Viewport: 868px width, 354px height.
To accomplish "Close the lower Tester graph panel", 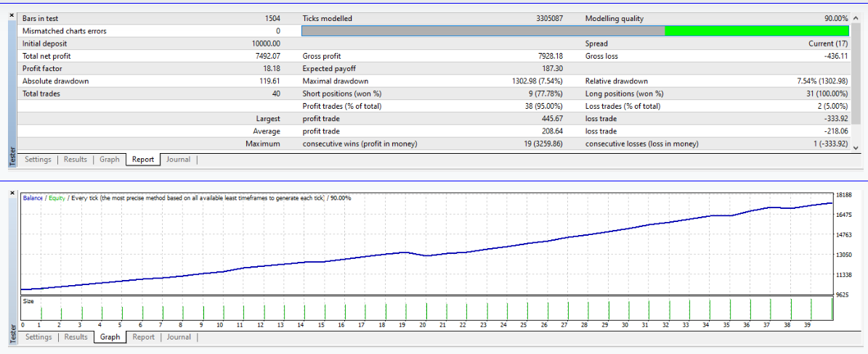I will point(12,193).
